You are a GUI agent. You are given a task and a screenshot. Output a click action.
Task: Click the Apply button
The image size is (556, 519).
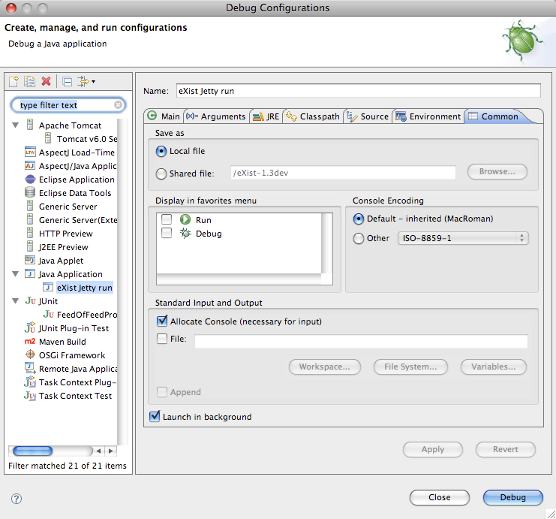tap(433, 450)
